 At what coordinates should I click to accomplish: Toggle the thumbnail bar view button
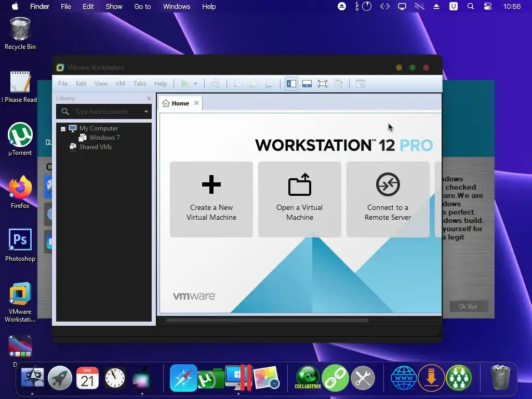(307, 84)
